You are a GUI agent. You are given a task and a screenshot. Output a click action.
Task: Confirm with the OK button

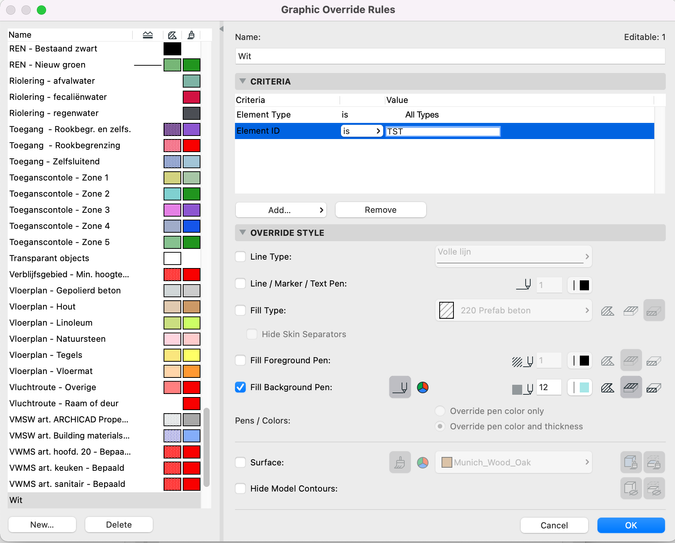[631, 525]
